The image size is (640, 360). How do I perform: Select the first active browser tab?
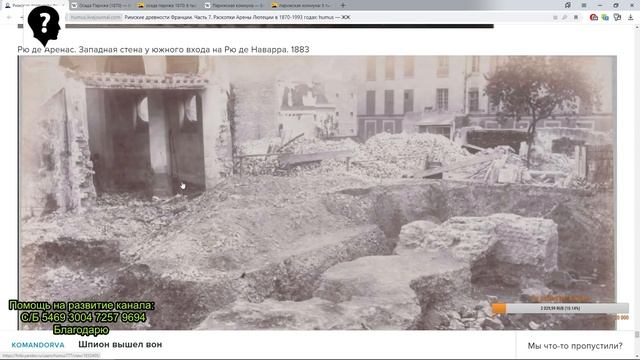tap(33, 5)
